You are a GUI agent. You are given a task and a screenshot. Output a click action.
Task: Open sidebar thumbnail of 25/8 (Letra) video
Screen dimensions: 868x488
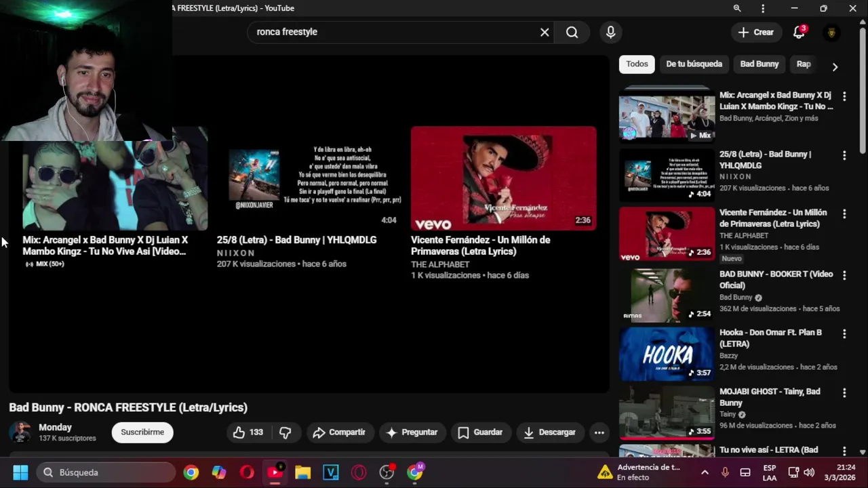667,175
